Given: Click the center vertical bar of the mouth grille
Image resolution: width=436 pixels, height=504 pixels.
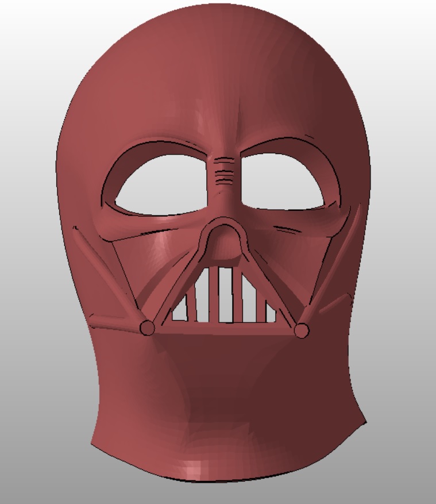Looking at the screenshot, I should point(214,294).
